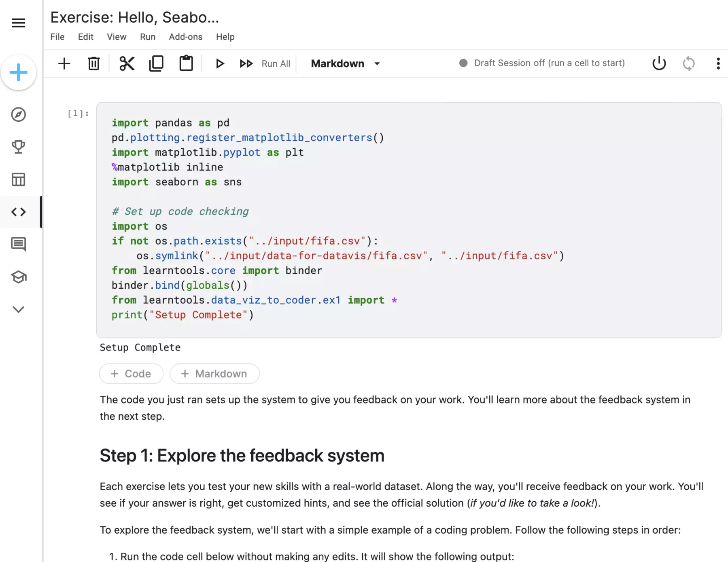Image resolution: width=728 pixels, height=562 pixels.
Task: Open the Markdown cell type dropdown
Action: point(346,63)
